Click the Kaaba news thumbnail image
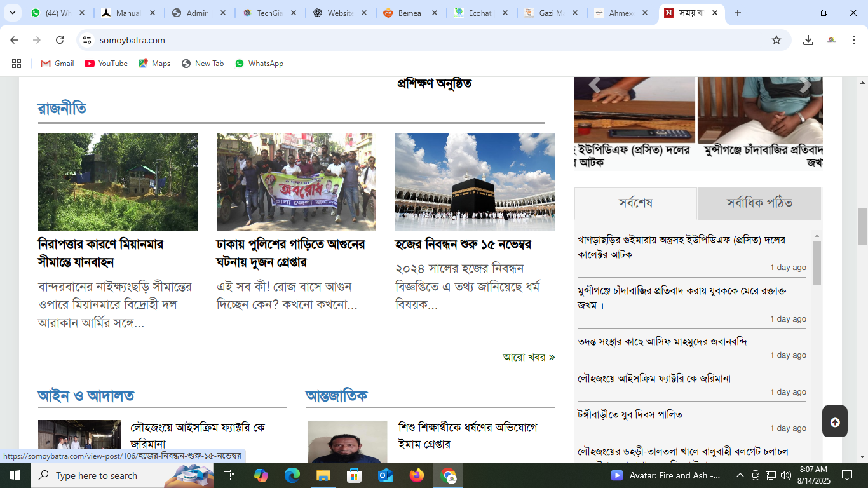868x488 pixels. click(475, 182)
